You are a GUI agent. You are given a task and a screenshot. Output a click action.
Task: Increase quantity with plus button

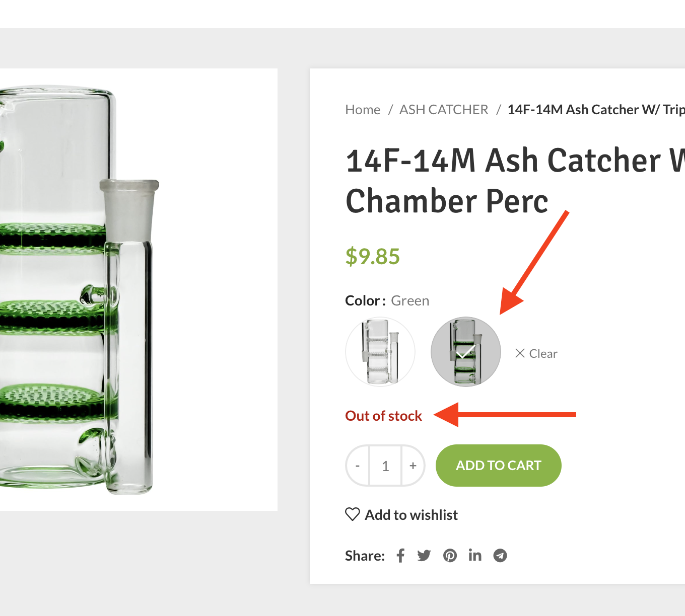[x=413, y=466]
